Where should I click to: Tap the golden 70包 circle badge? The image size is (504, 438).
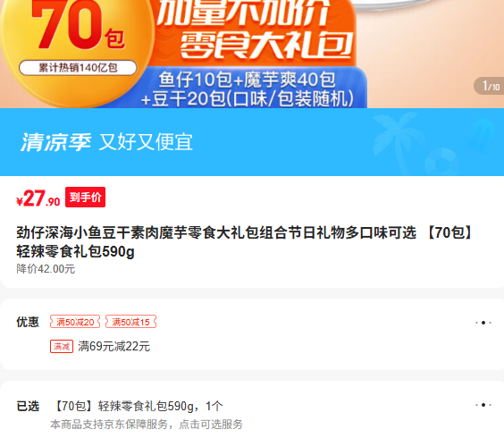click(77, 50)
